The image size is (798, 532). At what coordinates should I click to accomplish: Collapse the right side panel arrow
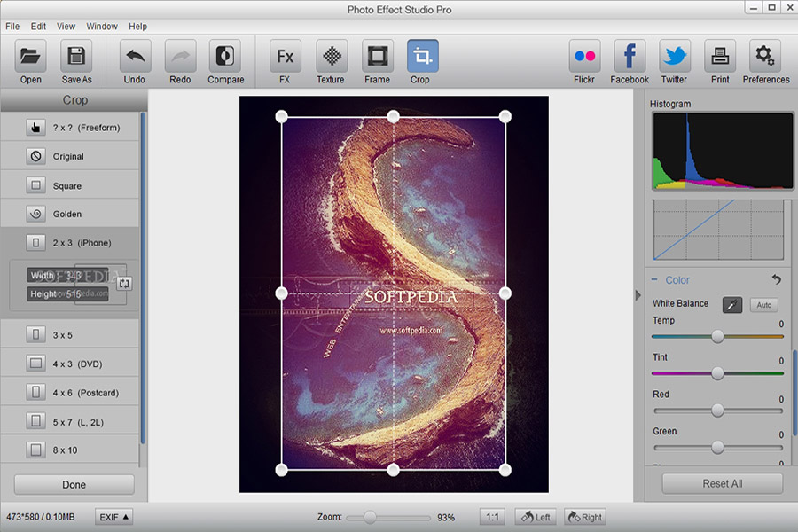(x=638, y=295)
